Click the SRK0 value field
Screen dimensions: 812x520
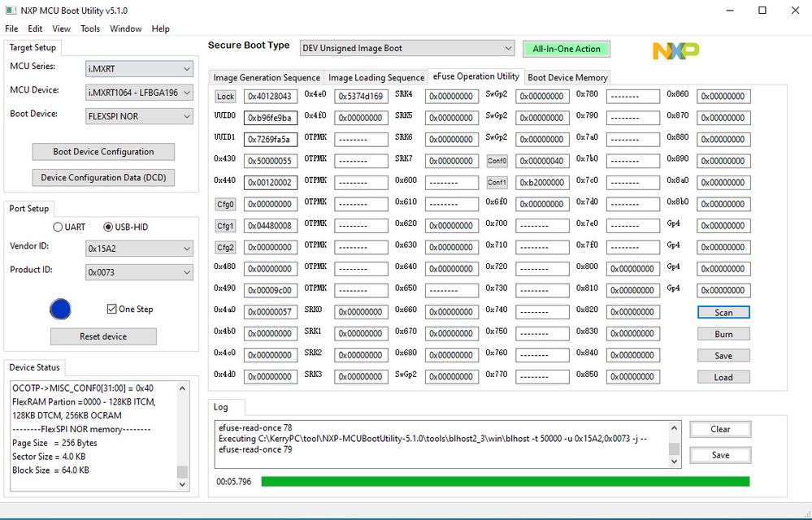tap(361, 313)
